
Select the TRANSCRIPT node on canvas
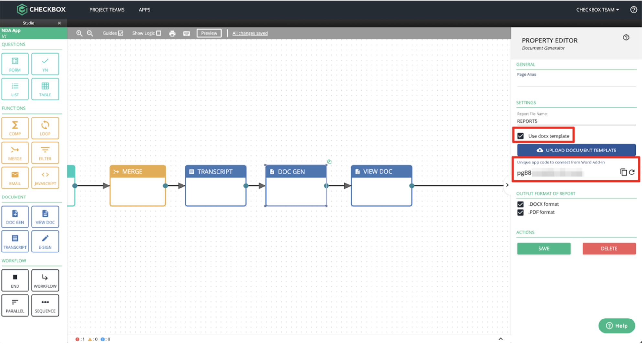216,185
